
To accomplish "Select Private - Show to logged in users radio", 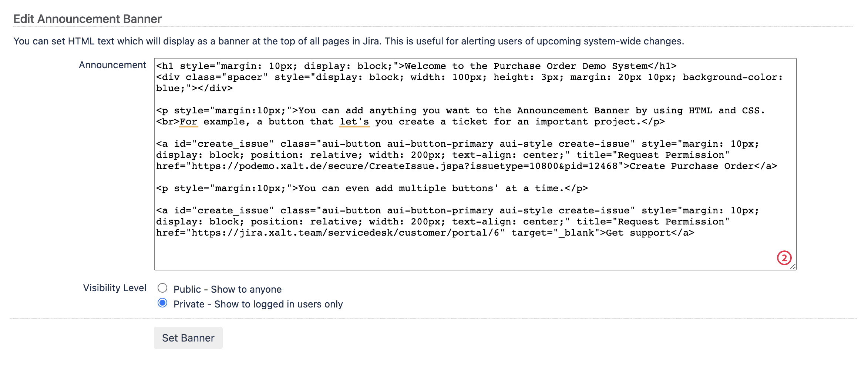I will (x=162, y=303).
